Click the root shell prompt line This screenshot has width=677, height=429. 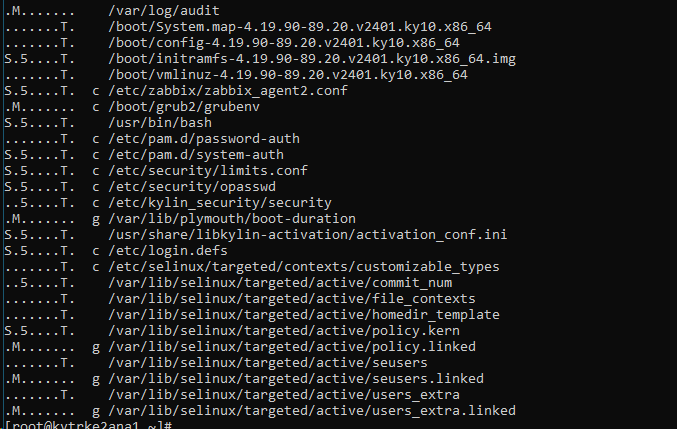point(88,425)
